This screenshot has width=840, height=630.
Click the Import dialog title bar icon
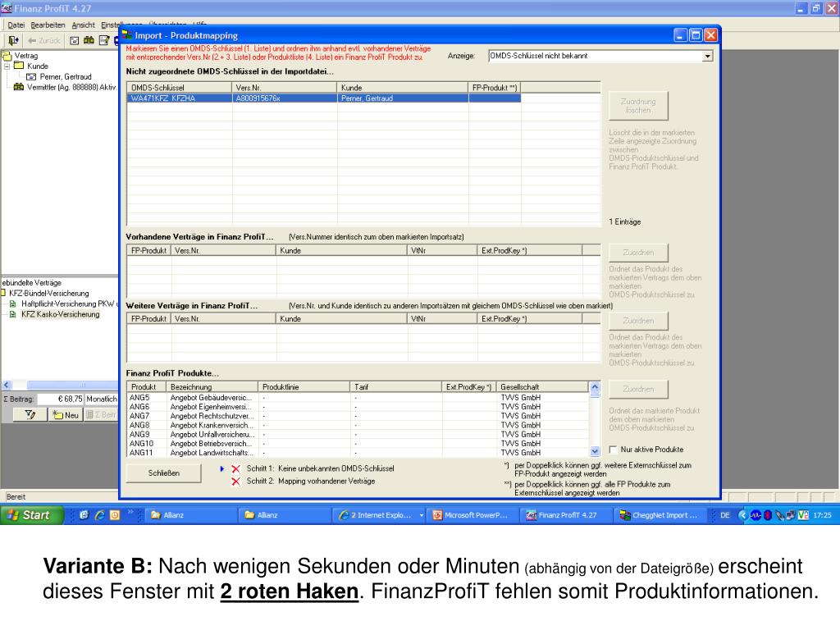tap(127, 35)
